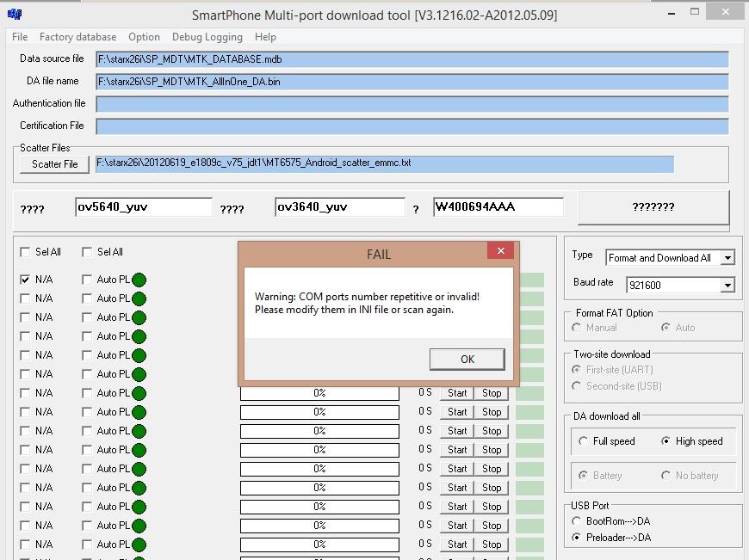
Task: Click the green status circle in second row
Action: tap(139, 298)
